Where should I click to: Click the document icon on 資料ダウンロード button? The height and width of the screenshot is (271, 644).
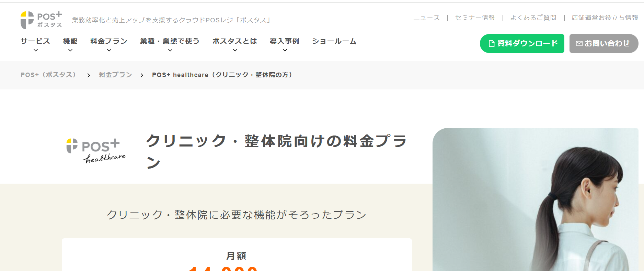point(492,44)
